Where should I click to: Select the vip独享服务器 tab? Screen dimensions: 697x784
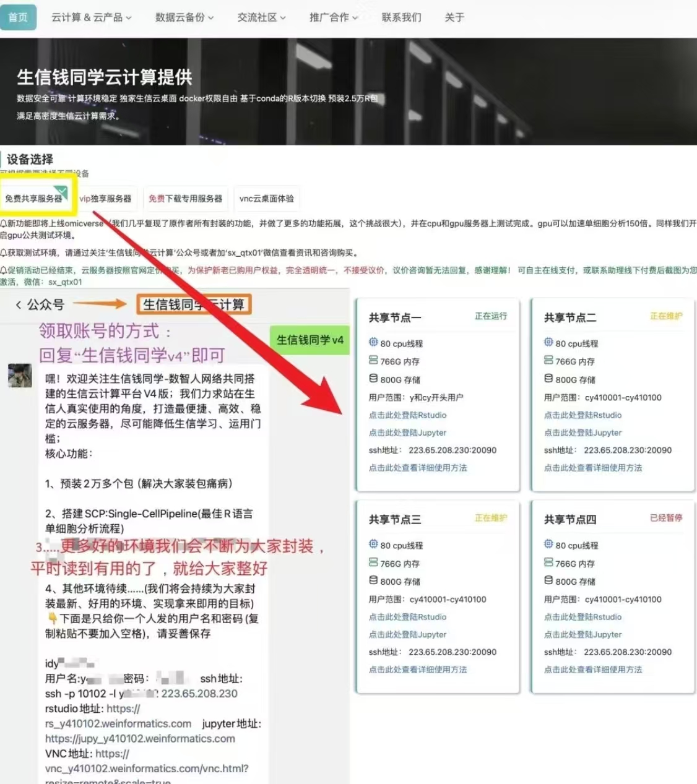point(106,199)
